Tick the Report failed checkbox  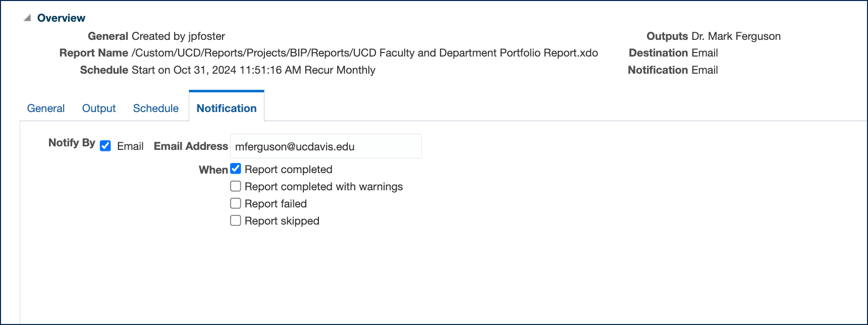(x=236, y=203)
